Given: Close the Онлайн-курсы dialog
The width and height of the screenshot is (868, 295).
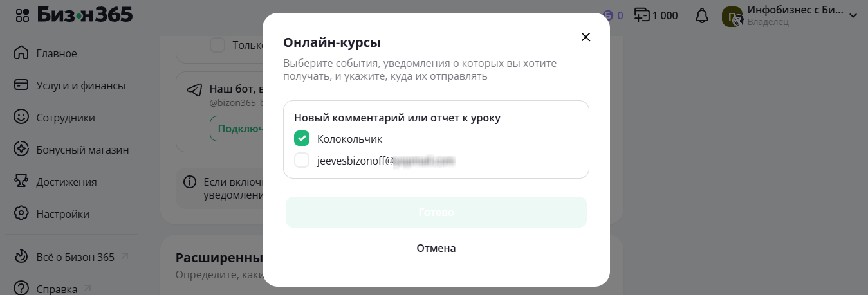Looking at the screenshot, I should [x=586, y=37].
